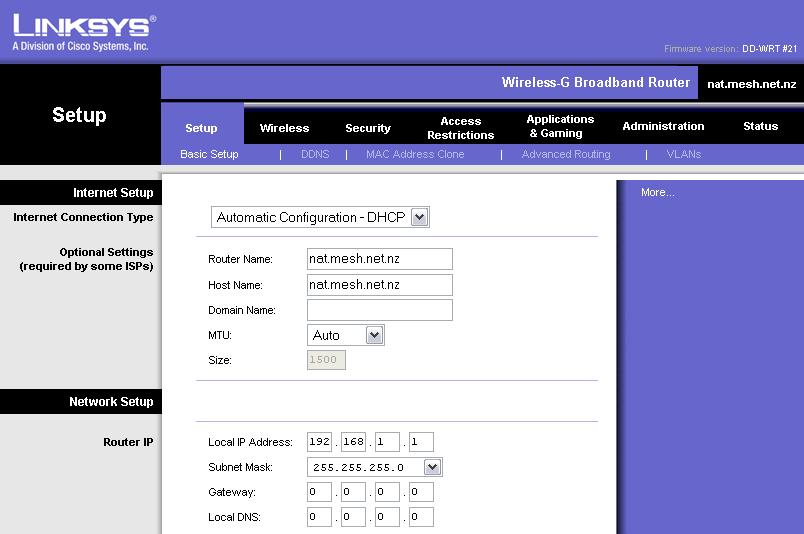The height and width of the screenshot is (534, 804).
Task: Click the fourth Local DNS octet field
Action: coord(421,517)
